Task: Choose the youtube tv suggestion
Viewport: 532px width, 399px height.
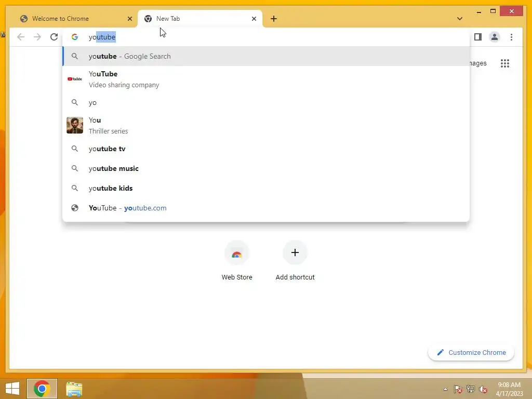Action: 266,149
